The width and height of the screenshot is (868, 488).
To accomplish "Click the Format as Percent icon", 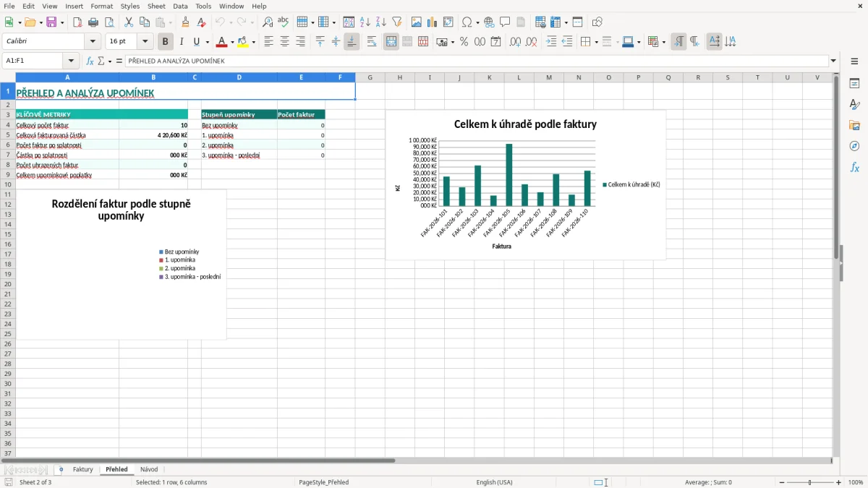I will [464, 42].
